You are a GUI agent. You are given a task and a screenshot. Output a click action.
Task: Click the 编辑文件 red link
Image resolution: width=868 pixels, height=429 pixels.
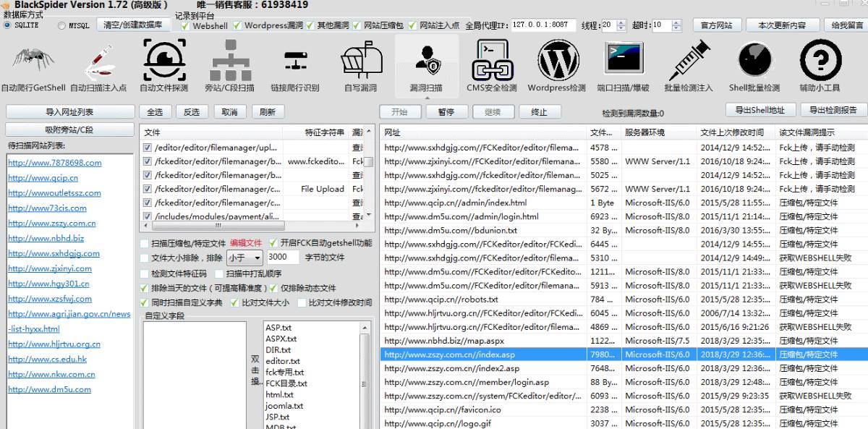coord(246,243)
